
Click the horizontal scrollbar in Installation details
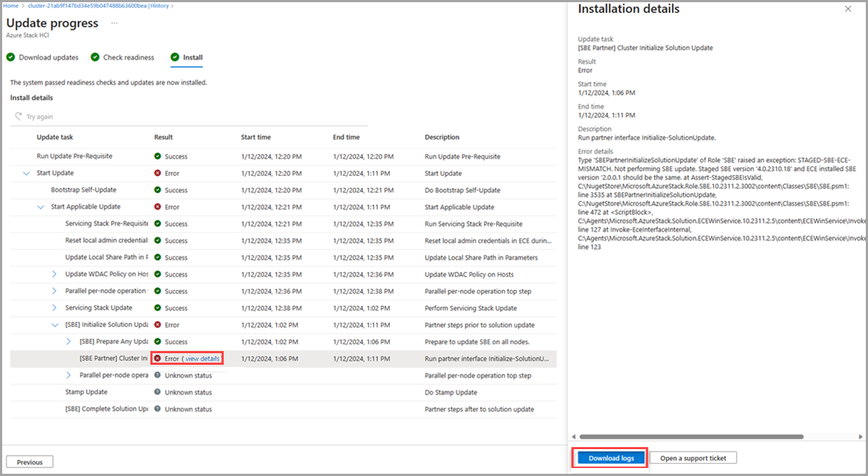pos(691,437)
